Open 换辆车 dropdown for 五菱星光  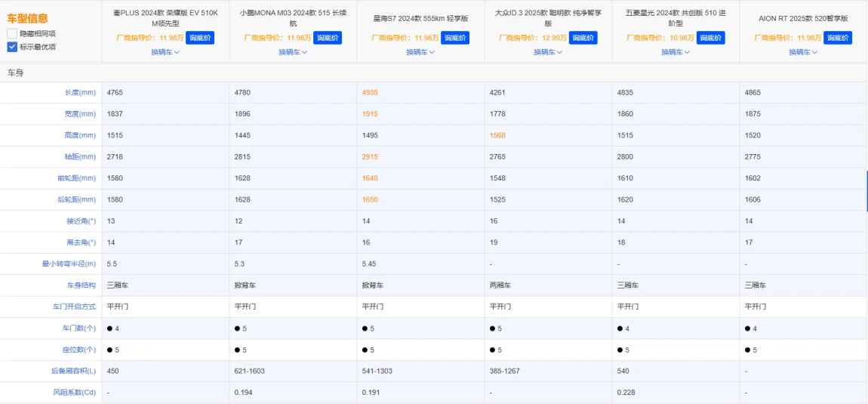[x=676, y=52]
